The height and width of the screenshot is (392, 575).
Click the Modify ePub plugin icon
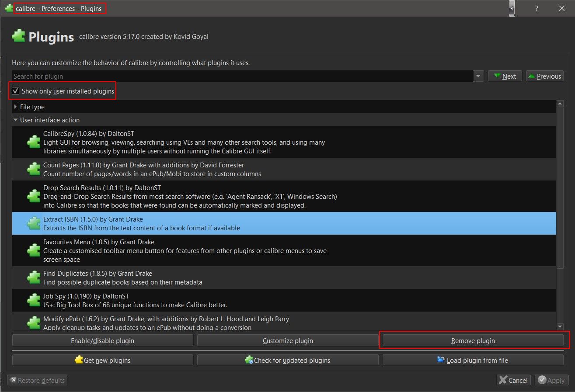pos(34,323)
